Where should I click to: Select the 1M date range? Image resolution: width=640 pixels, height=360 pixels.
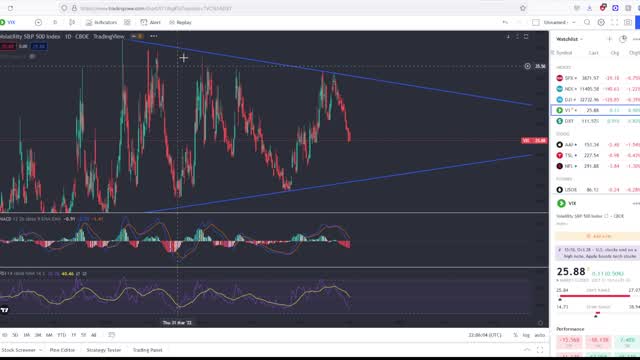27,335
